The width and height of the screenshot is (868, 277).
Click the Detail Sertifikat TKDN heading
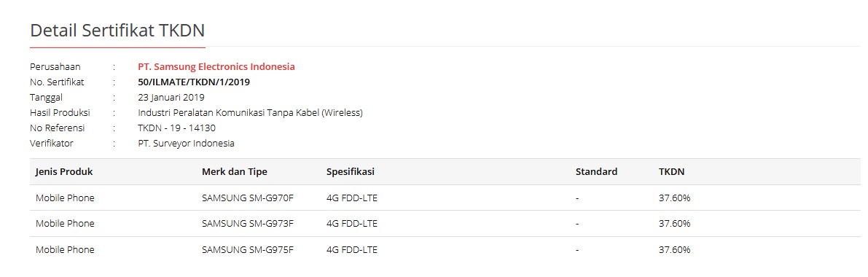[117, 31]
